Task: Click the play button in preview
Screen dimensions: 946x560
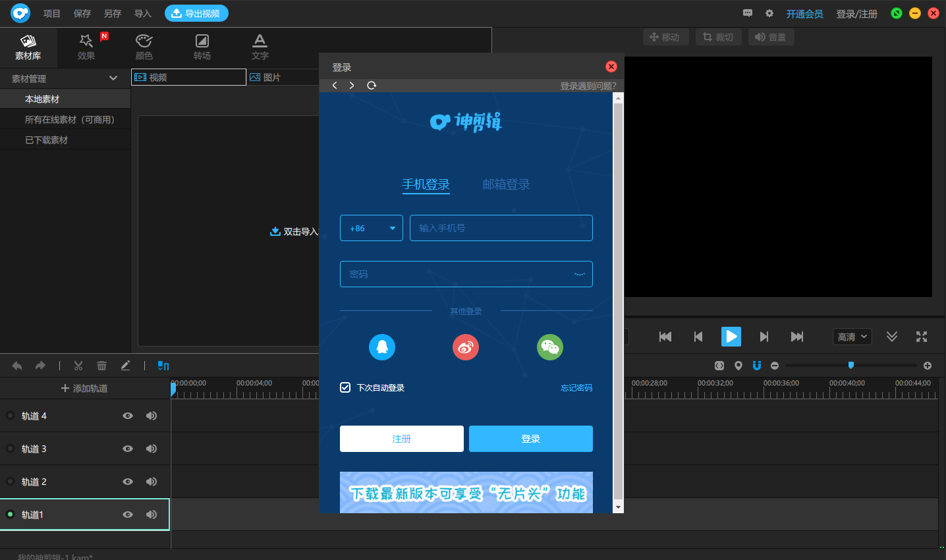Action: 731,337
